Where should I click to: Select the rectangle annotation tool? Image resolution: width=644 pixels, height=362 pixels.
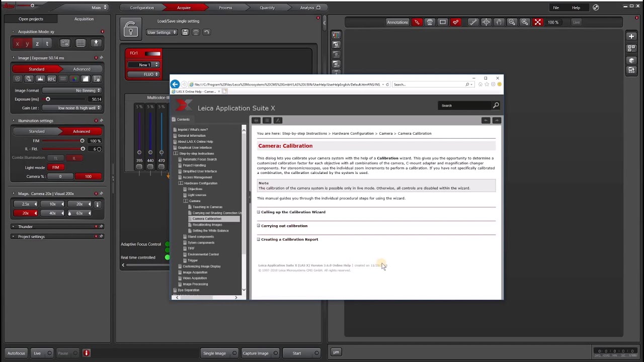click(x=443, y=22)
